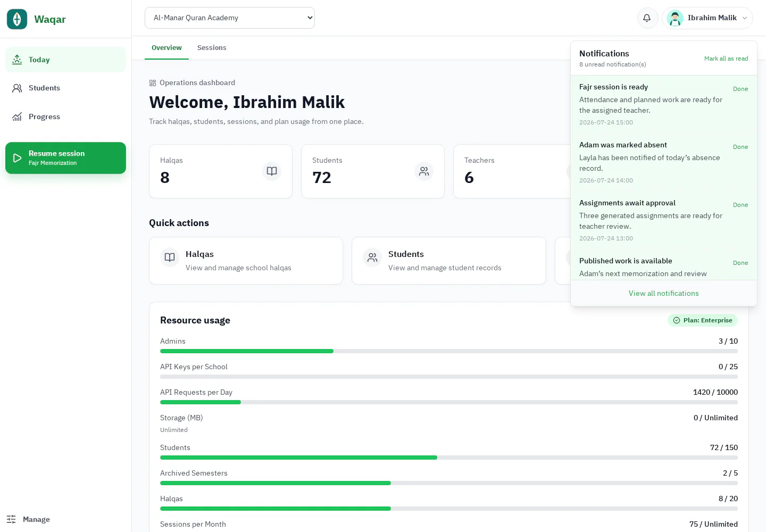Click the Operations dashboard grid icon
766x532 pixels.
tap(153, 83)
